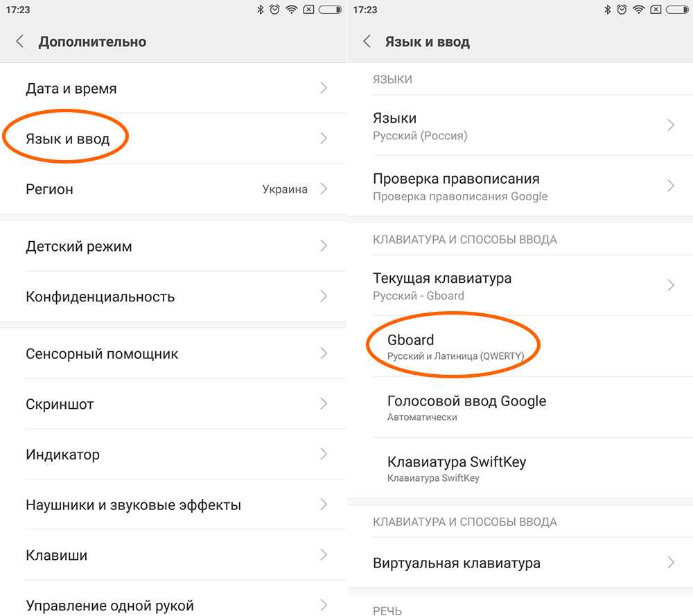Tap the battery icon in the right screen's status bar
The height and width of the screenshot is (616, 693).
[678, 10]
